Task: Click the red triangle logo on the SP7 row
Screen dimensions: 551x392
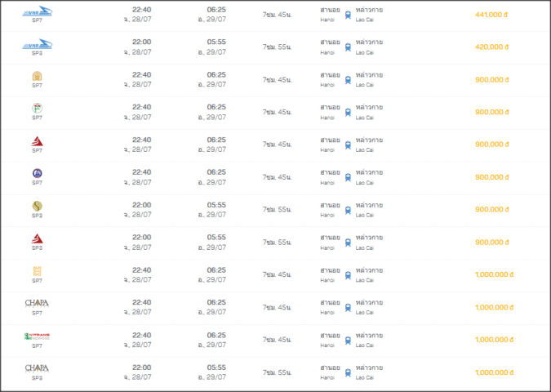Action: (x=37, y=140)
